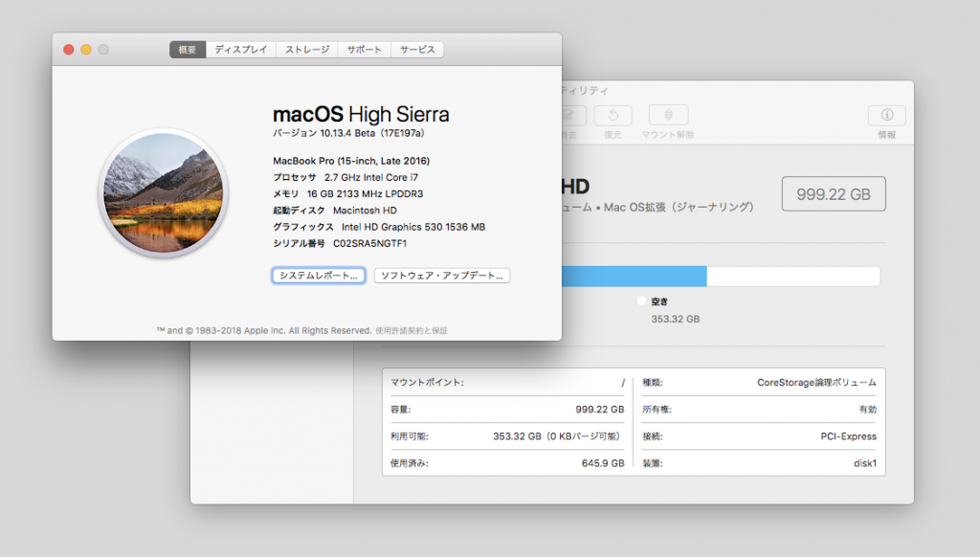Click the macOS High Sierra title
The width and height of the screenshot is (980, 557).
[361, 115]
